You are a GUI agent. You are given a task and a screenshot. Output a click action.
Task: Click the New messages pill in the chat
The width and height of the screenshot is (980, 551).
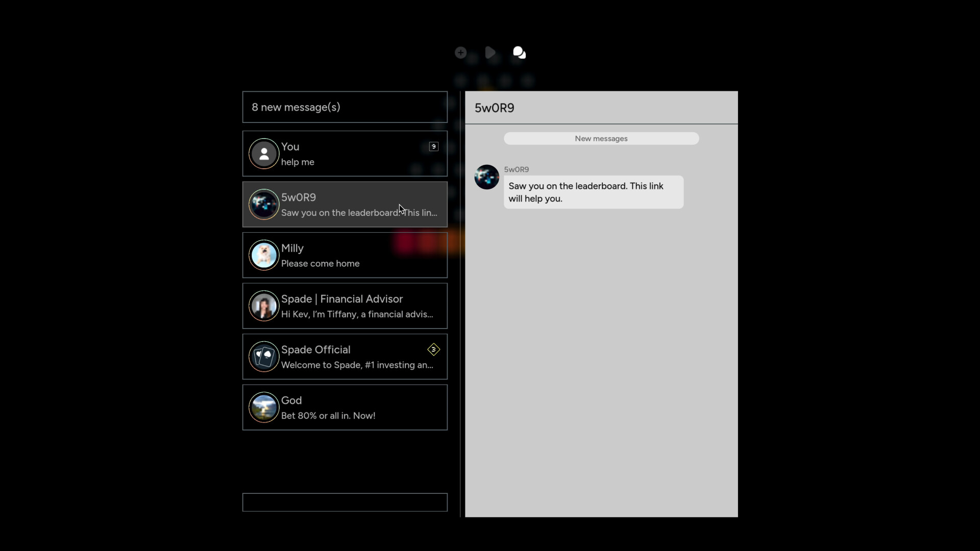[x=601, y=138]
